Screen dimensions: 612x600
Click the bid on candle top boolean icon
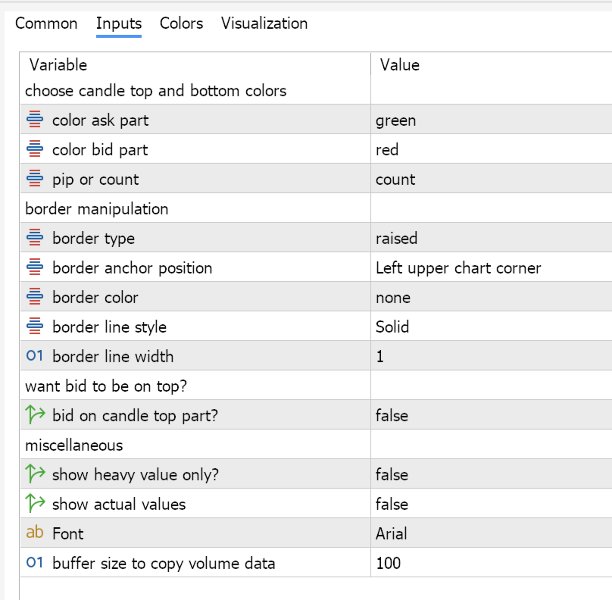pyautogui.click(x=35, y=415)
